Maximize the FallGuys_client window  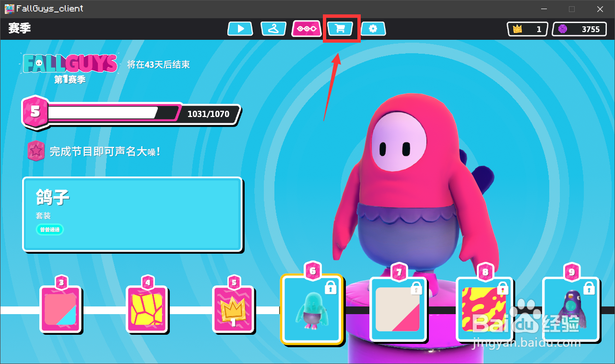coord(572,9)
